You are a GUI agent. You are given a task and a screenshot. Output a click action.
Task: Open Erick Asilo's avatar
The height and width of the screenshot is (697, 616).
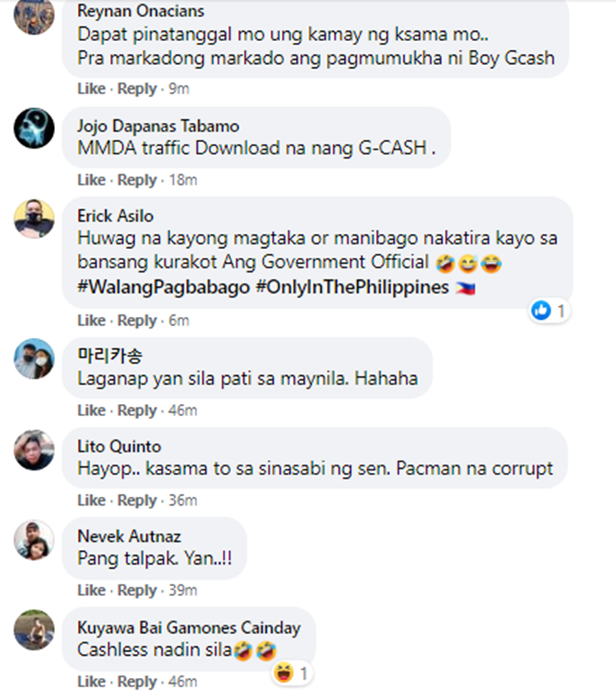point(34,218)
